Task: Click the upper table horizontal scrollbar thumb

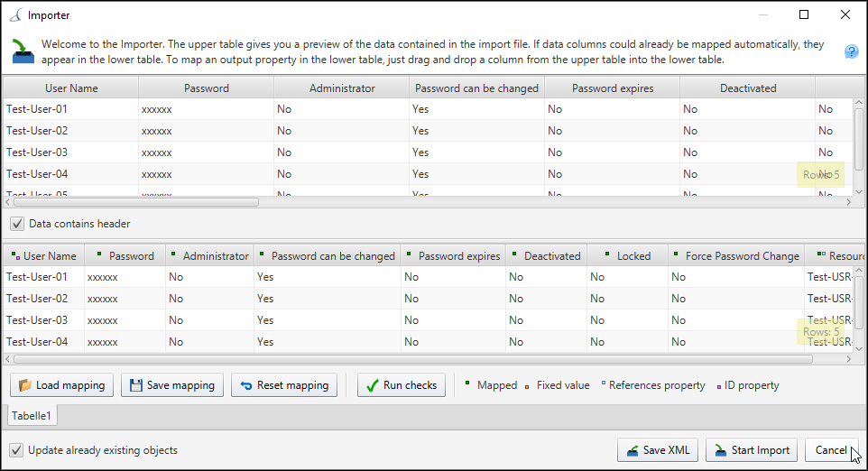Action: pyautogui.click(x=136, y=203)
